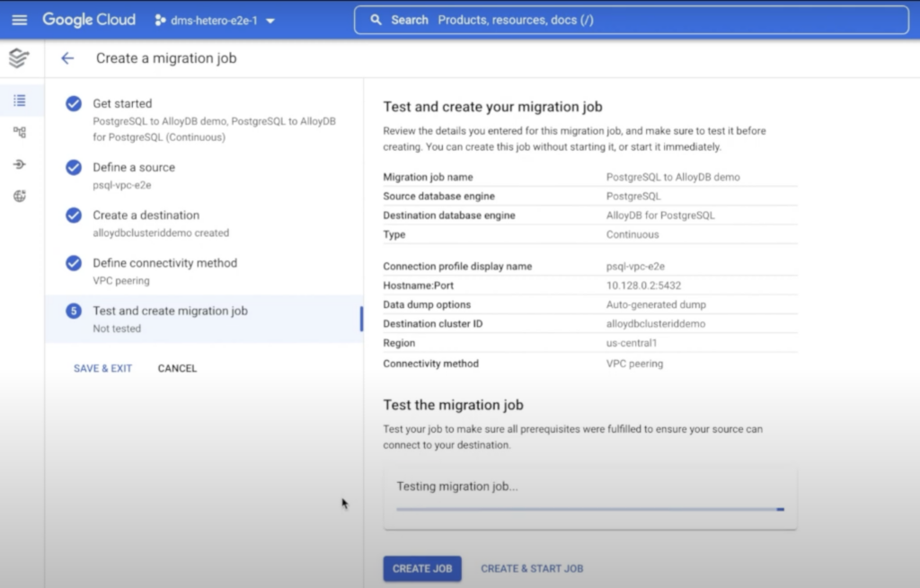Go to the Create a destination step
The image size is (920, 588).
204,224
